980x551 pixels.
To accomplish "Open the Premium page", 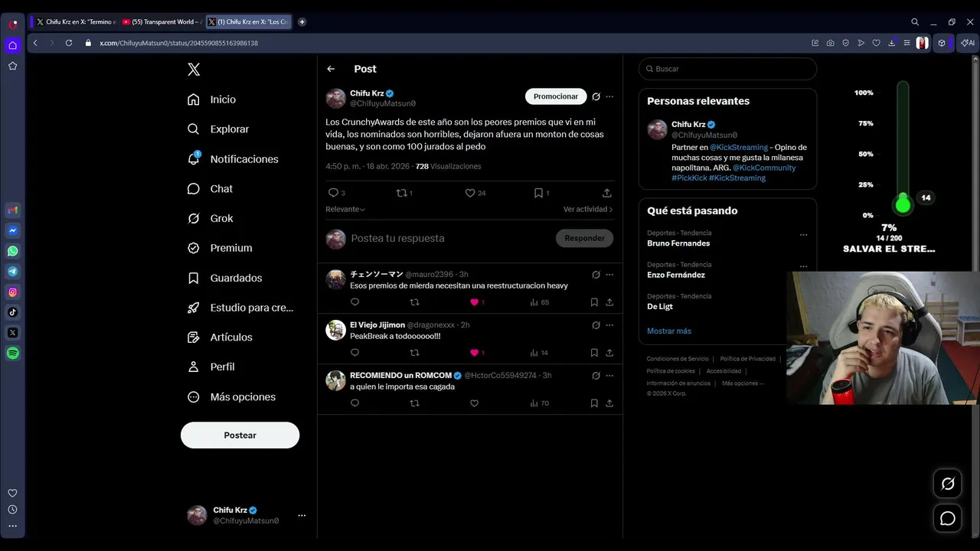I will point(220,248).
